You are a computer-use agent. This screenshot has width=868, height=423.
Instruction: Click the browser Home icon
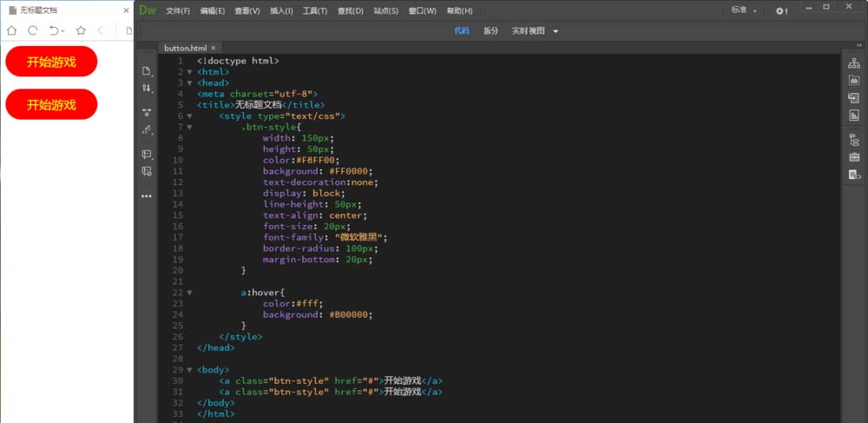click(11, 30)
